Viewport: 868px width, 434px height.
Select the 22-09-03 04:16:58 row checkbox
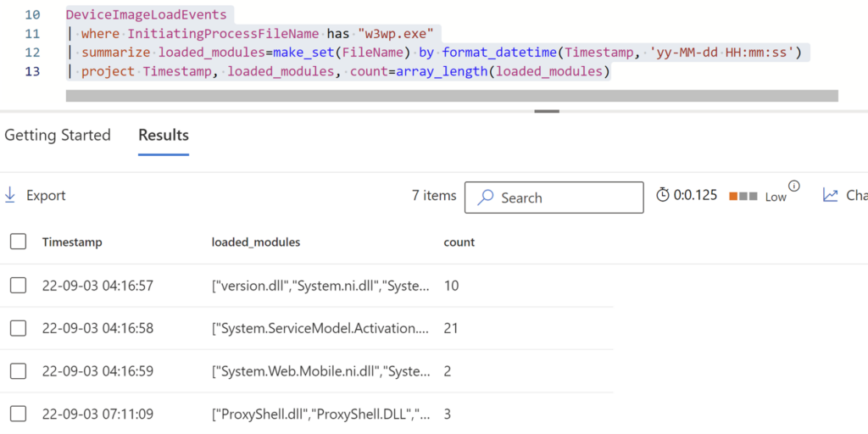tap(18, 328)
